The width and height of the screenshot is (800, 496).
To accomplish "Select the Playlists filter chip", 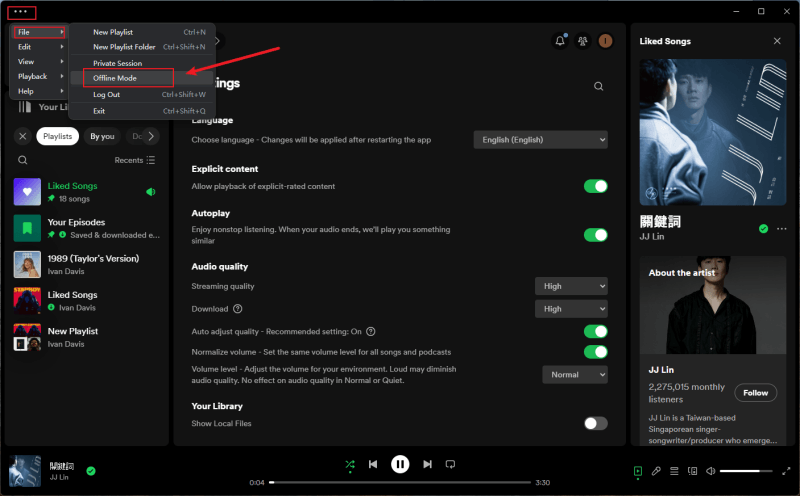I will [58, 136].
